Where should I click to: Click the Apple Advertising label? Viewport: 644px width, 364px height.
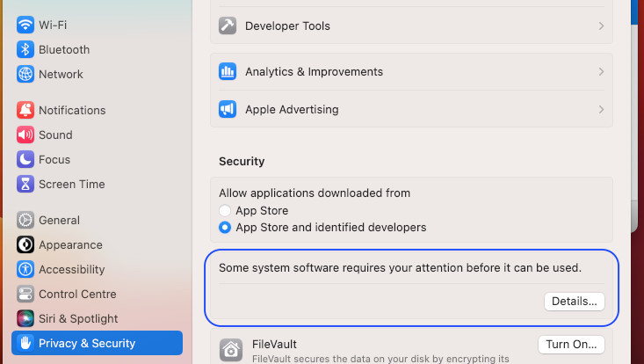tap(292, 109)
